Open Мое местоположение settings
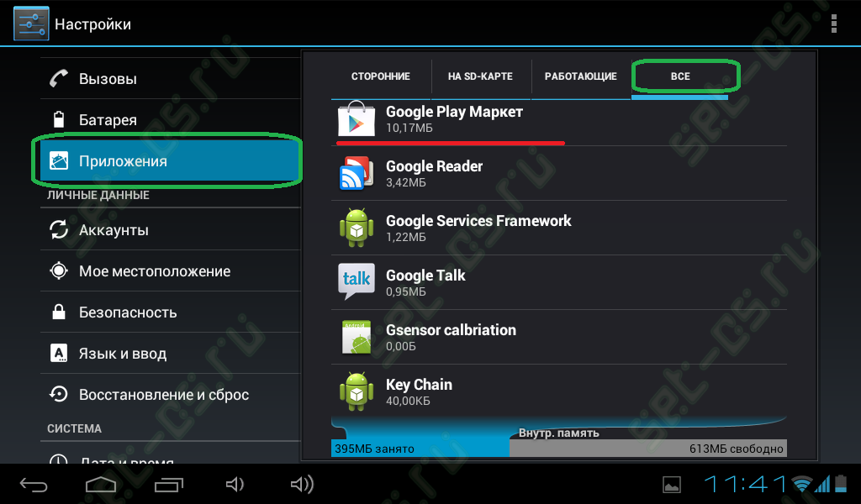This screenshot has height=504, width=861. click(170, 271)
